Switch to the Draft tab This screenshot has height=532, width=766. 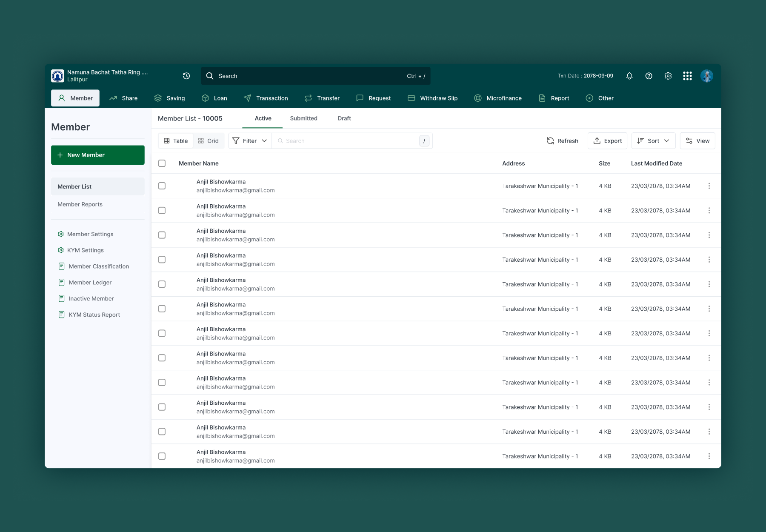pos(344,118)
